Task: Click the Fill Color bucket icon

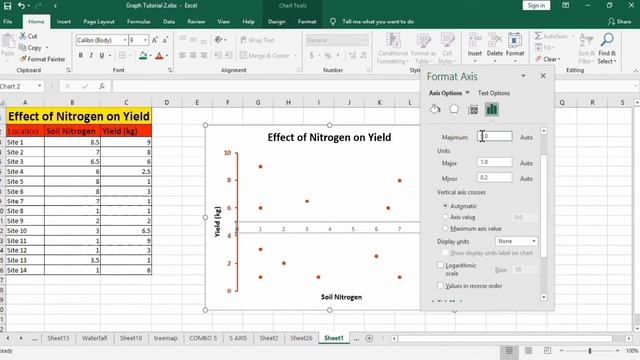Action: pos(143,55)
